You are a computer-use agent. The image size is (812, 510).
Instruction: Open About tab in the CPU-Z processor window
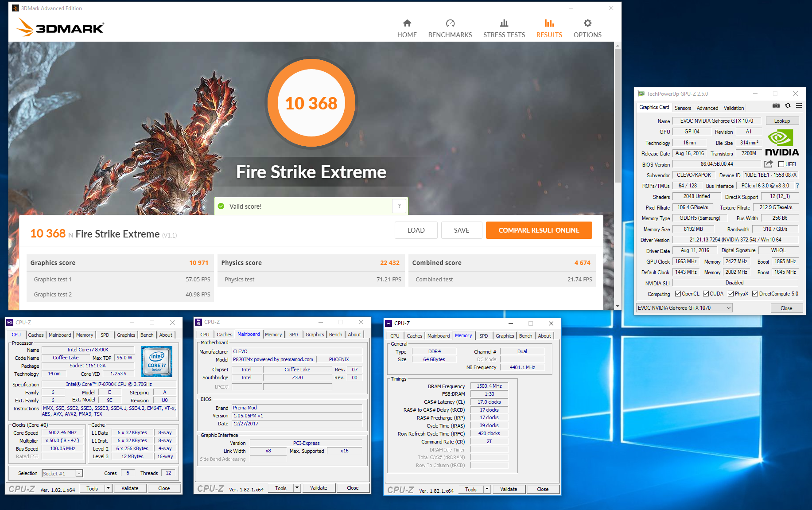[x=166, y=335]
